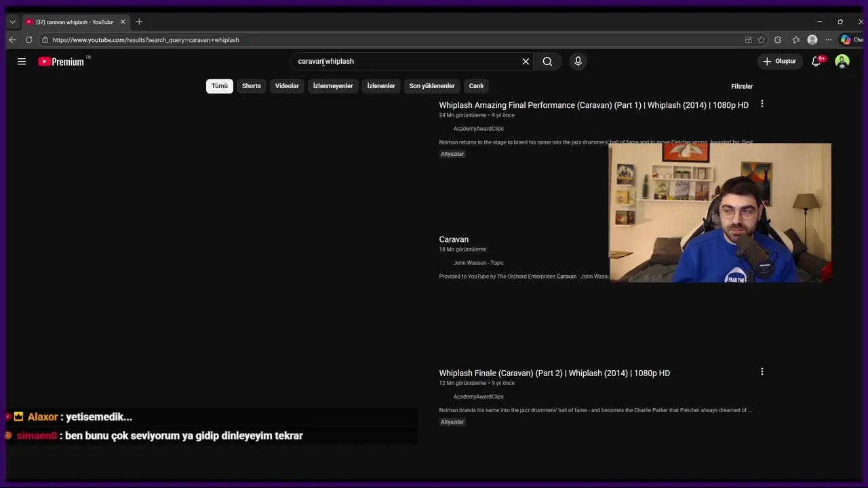Install app icon in address bar

click(749, 40)
